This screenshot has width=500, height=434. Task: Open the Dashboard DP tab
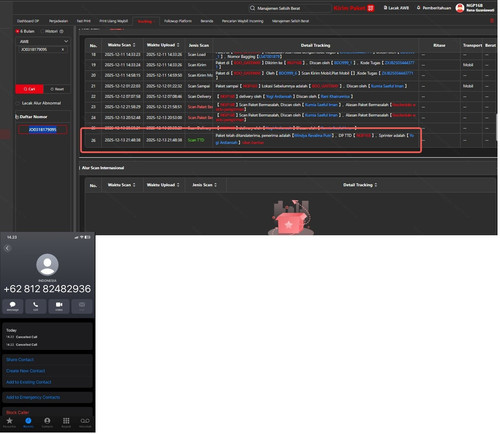click(x=28, y=21)
